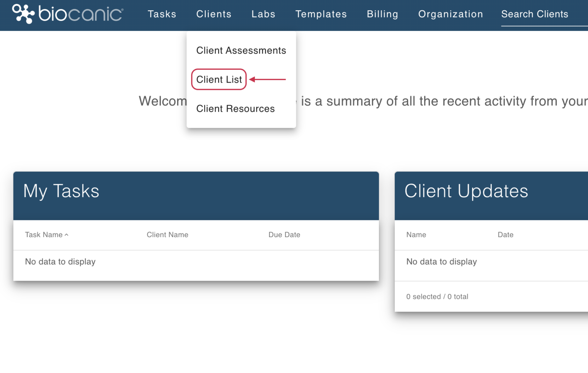Open the Templates page
This screenshot has height=373, width=588.
[x=321, y=14]
